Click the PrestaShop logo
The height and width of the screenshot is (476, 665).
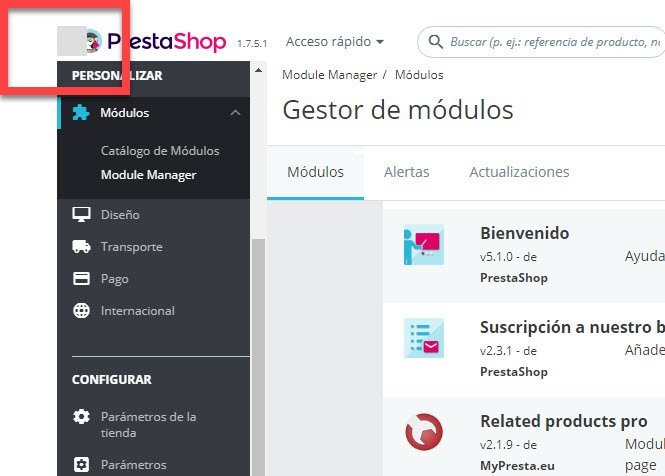(x=156, y=42)
